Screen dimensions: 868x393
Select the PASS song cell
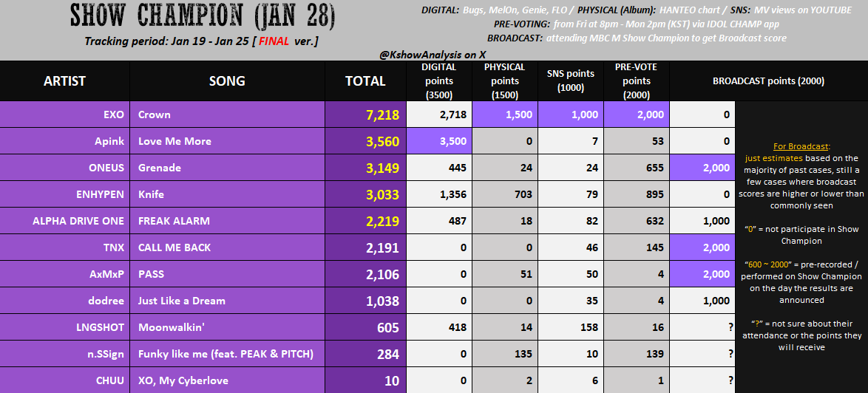(x=227, y=273)
